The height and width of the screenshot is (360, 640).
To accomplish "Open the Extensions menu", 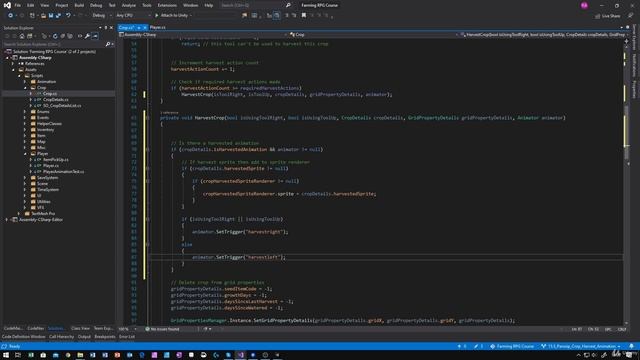I will pyautogui.click(x=167, y=5).
